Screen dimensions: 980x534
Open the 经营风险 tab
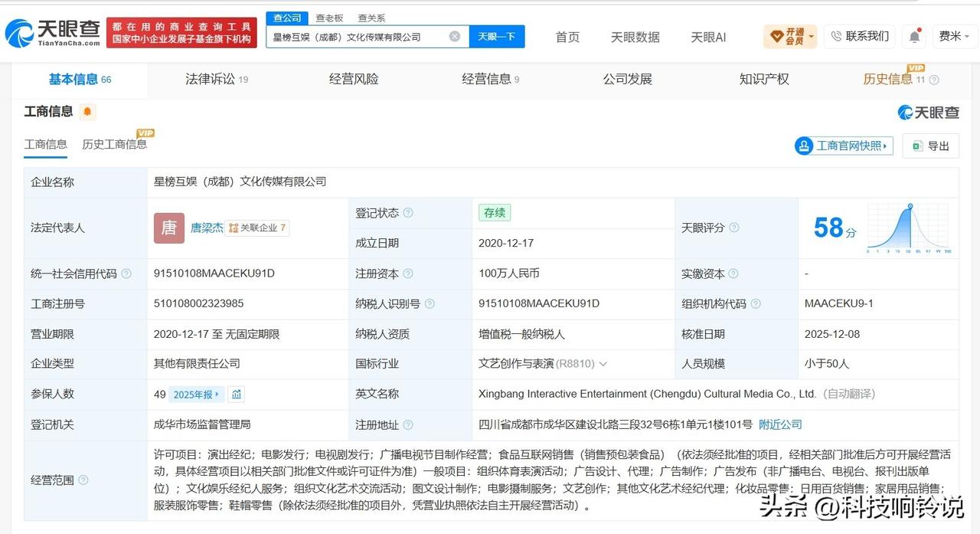coord(354,79)
